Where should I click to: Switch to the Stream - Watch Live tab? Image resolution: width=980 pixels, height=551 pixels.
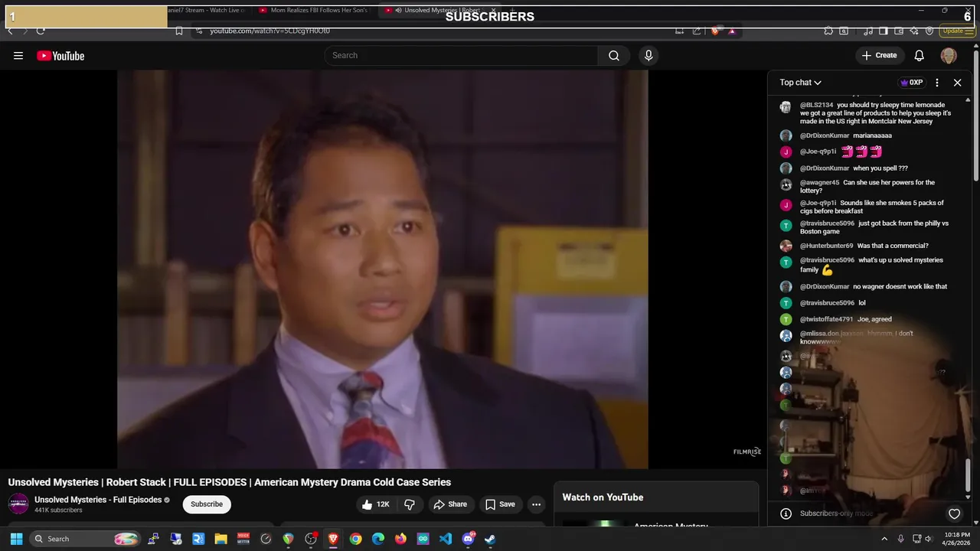[207, 11]
